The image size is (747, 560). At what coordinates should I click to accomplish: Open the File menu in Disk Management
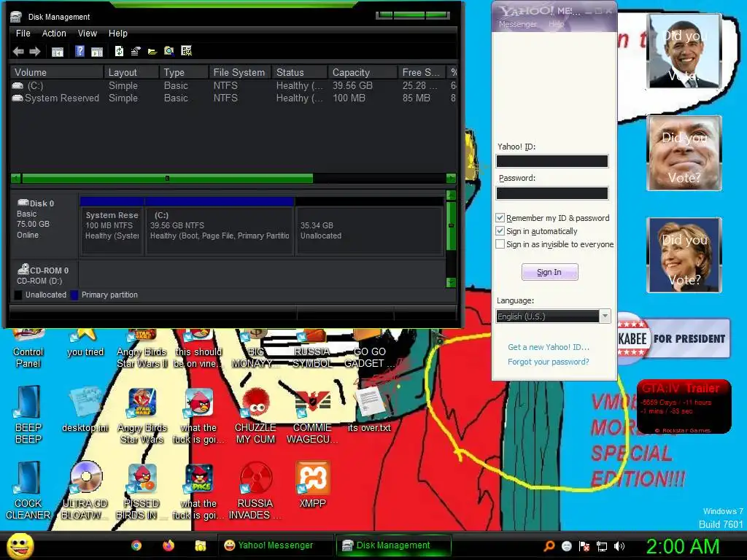23,34
